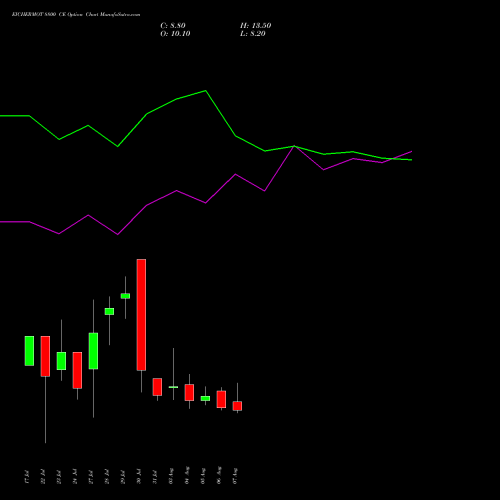500x500 pixels.
Task: Select the red candlestick for 24 Jul
Action: tap(77, 370)
